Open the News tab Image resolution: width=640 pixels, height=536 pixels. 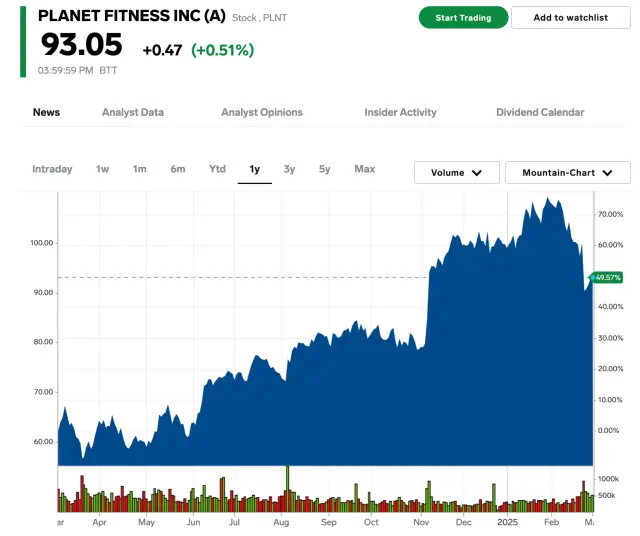(x=46, y=113)
